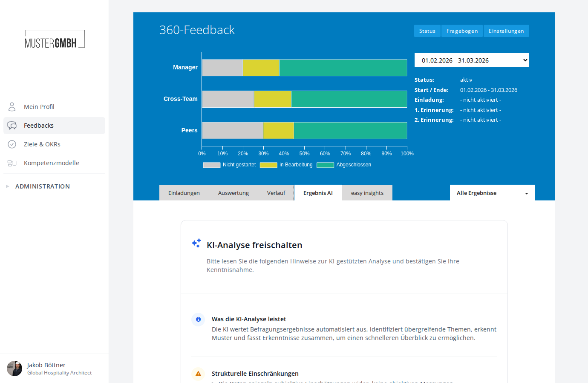Screen dimensions: 588x383
Task: Click Jakob Böttner's profile avatar
Action: click(x=14, y=369)
